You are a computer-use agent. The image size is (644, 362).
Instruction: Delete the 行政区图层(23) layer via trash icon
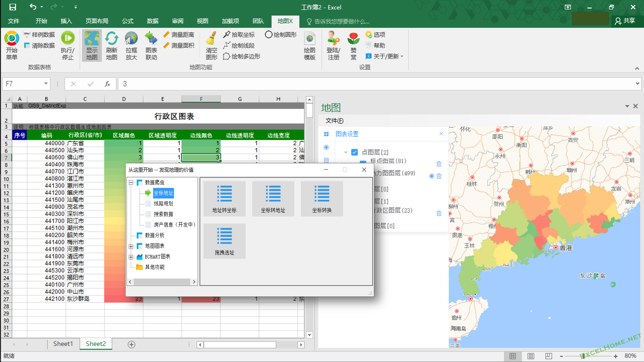pyautogui.click(x=439, y=213)
